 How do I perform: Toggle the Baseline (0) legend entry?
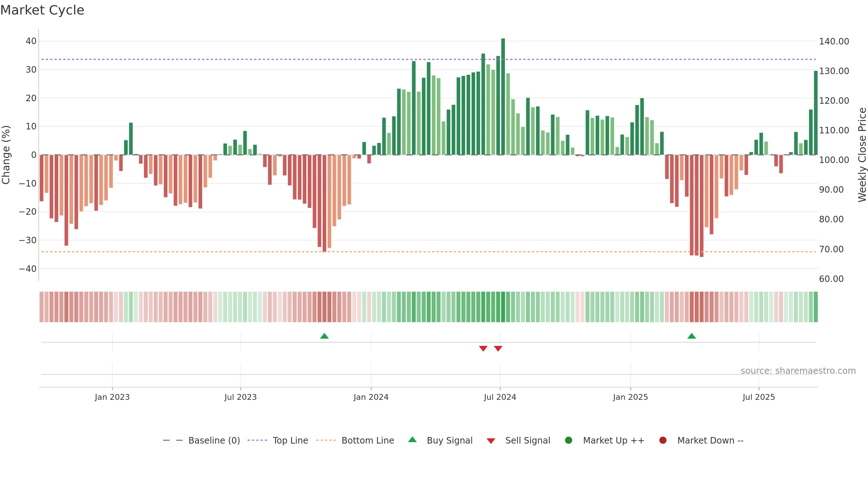pyautogui.click(x=201, y=440)
